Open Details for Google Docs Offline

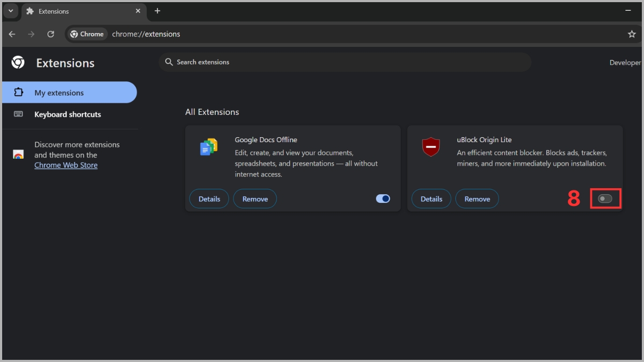[x=209, y=199]
